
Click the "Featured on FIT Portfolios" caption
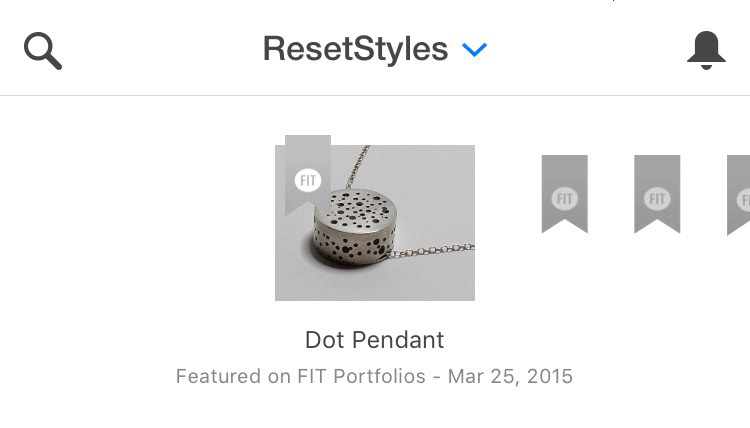point(300,377)
